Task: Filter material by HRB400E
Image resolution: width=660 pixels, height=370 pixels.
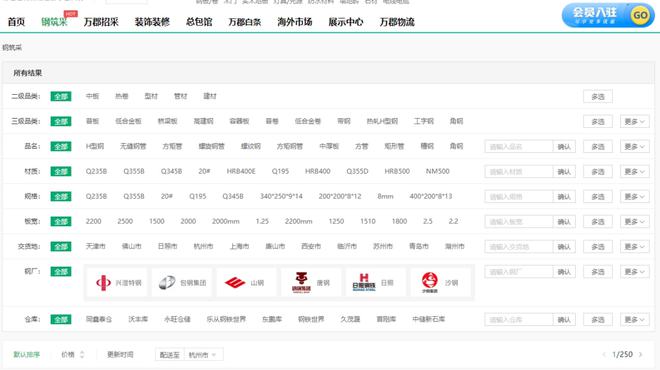Action: pyautogui.click(x=241, y=171)
